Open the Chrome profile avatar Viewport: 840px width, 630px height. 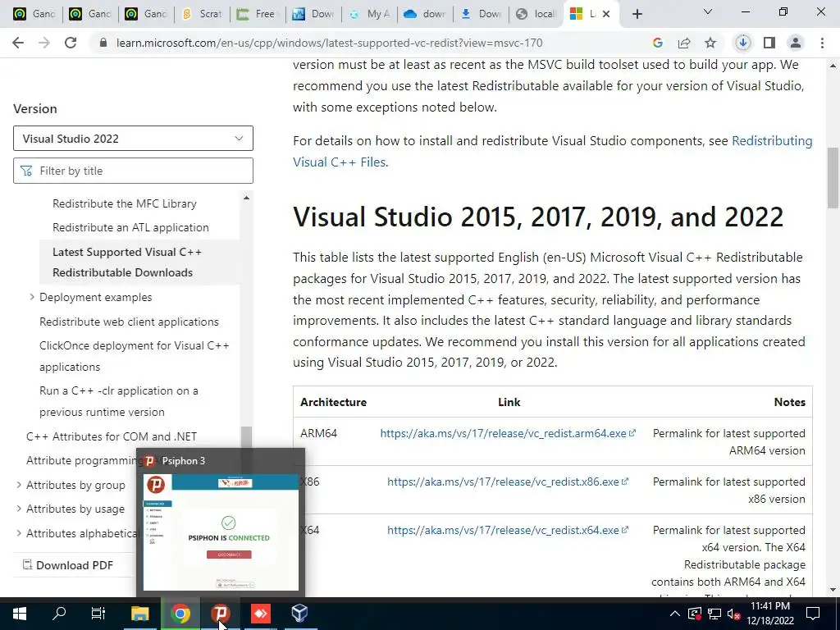[796, 43]
